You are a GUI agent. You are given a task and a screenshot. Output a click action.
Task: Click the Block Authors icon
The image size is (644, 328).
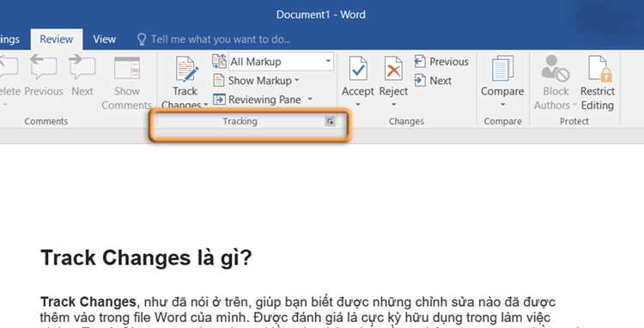[556, 68]
